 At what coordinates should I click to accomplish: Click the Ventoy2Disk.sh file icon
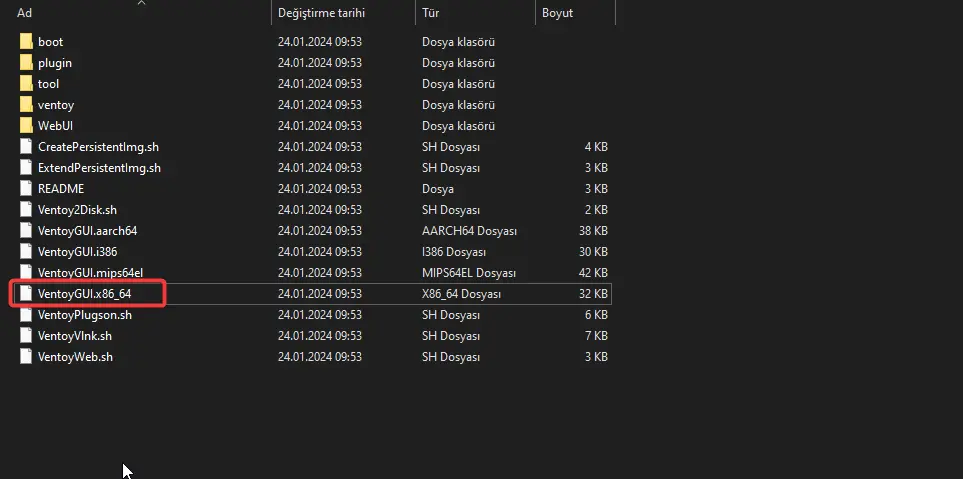pos(26,210)
